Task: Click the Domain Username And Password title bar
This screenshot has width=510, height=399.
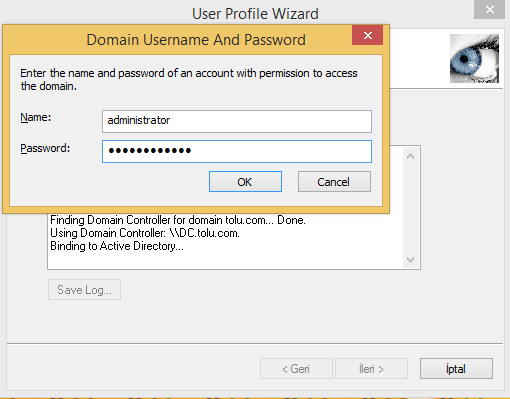Action: (196, 39)
